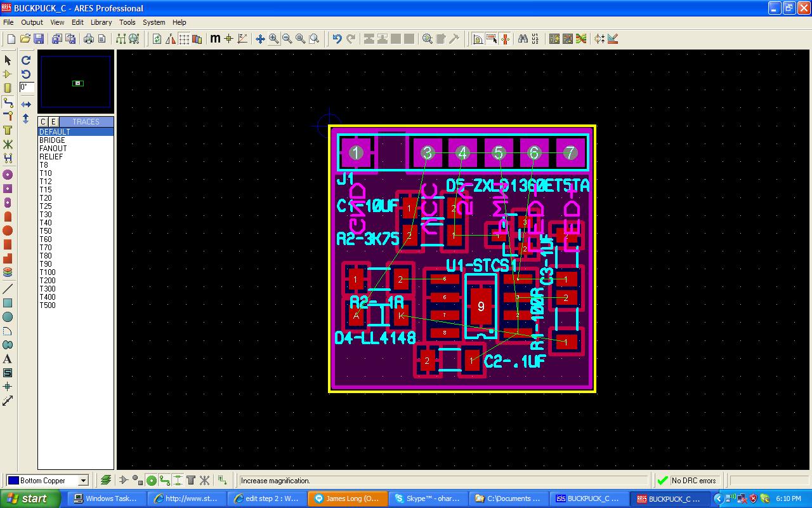Open the Windows Start menu
The width and height of the screenshot is (812, 508).
coord(30,498)
